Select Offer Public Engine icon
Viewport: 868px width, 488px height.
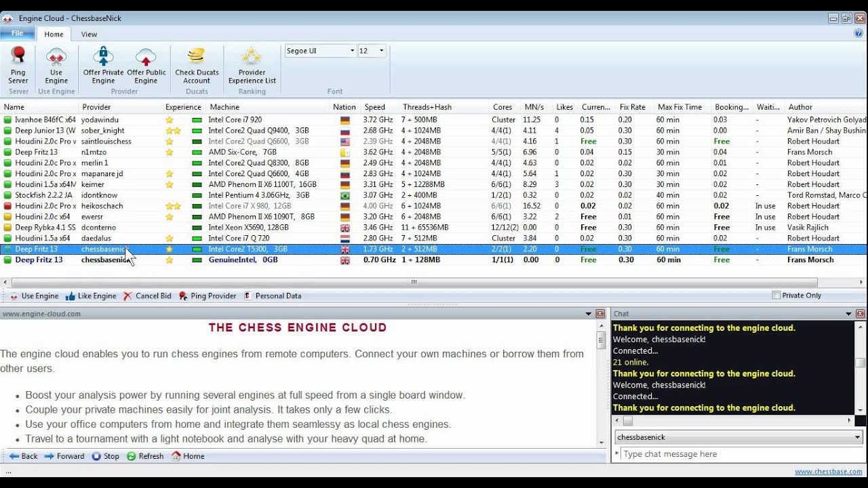[146, 65]
